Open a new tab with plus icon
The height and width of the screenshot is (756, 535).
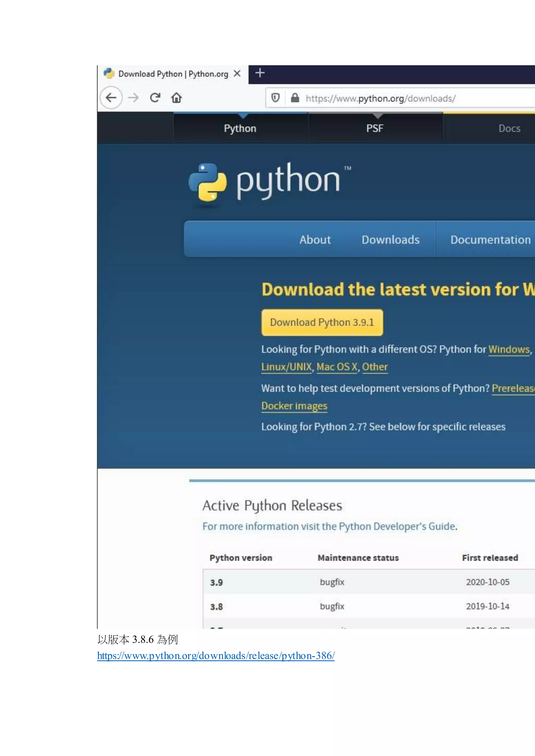tap(260, 73)
